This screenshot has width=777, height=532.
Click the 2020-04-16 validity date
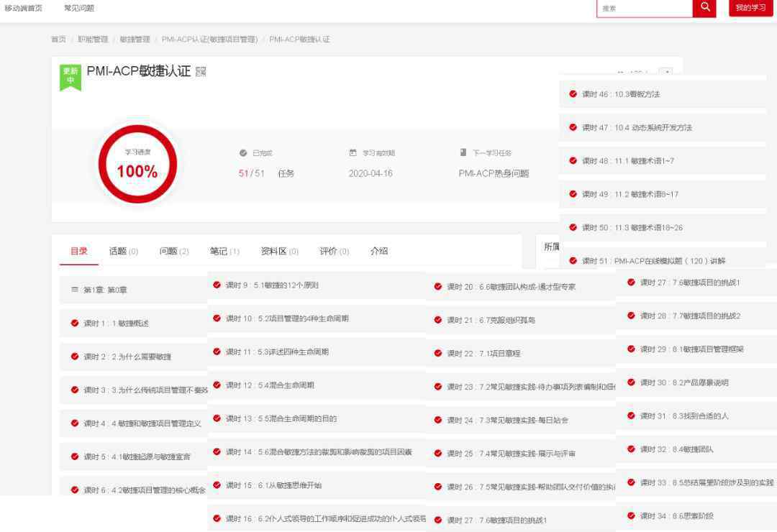371,173
